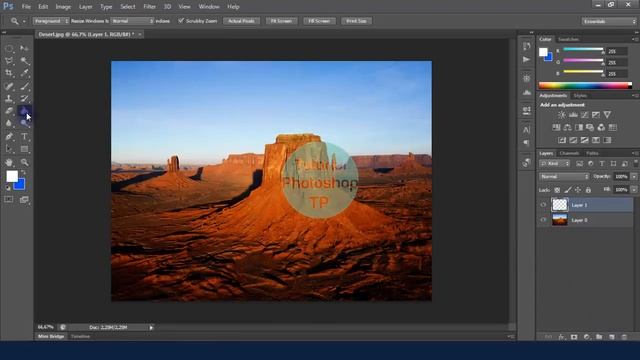Add a Curves adjustment

(x=584, y=115)
